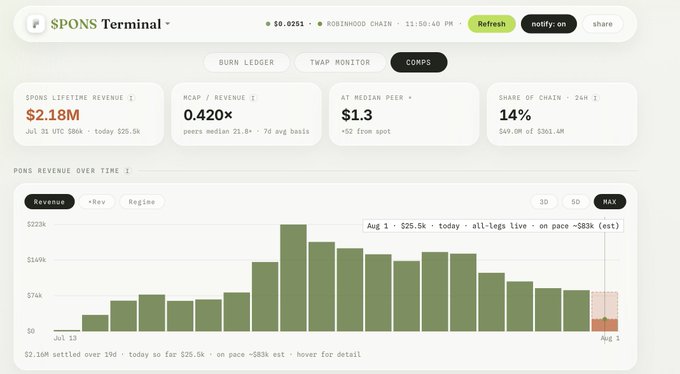
Task: Click the $PONS logo icon
Action: click(36, 24)
